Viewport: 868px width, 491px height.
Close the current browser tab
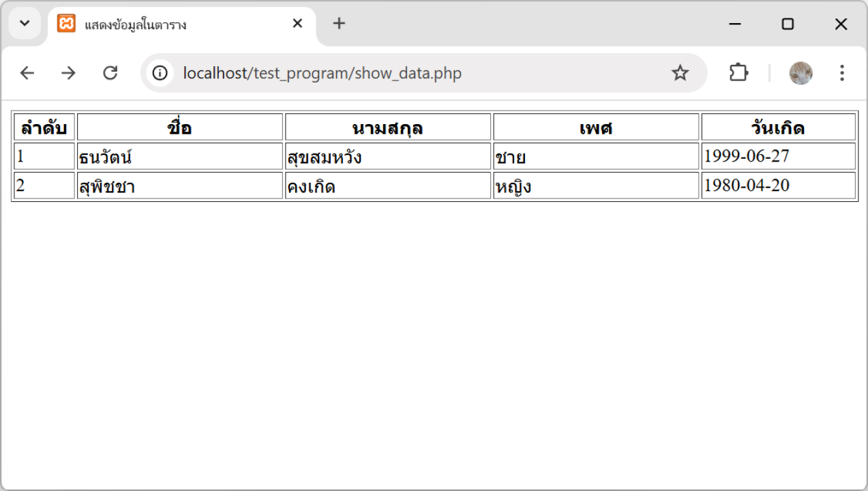click(x=297, y=24)
